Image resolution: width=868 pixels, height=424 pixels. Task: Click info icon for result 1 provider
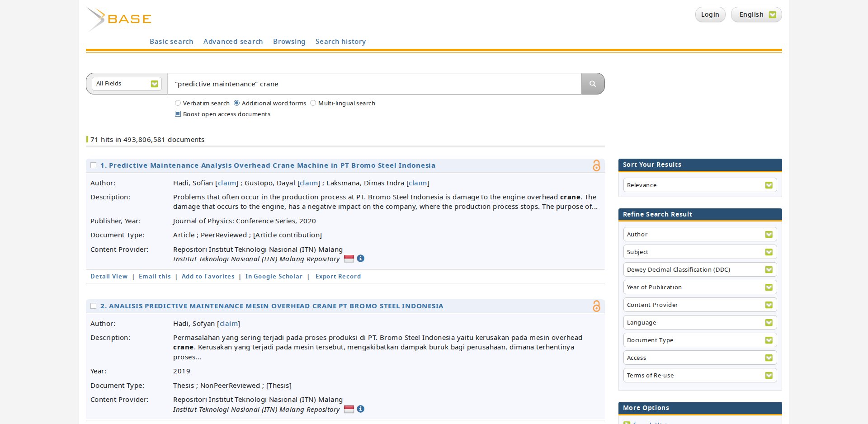(360, 259)
